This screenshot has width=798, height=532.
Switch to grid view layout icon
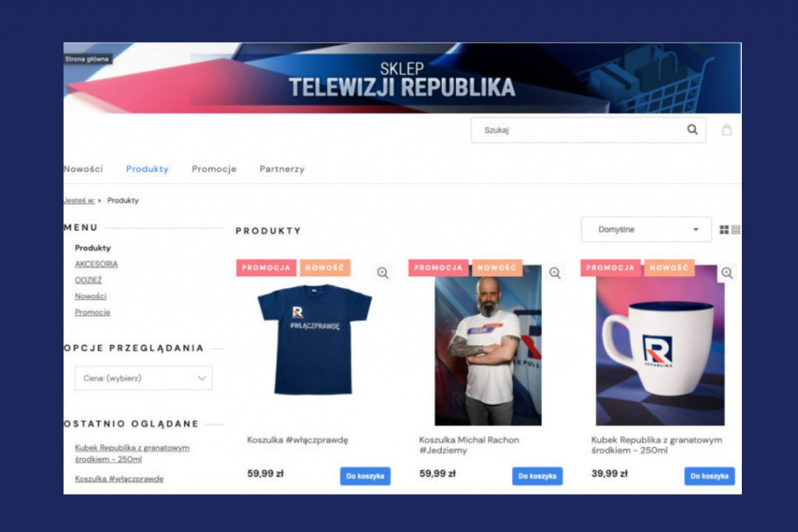coord(724,230)
